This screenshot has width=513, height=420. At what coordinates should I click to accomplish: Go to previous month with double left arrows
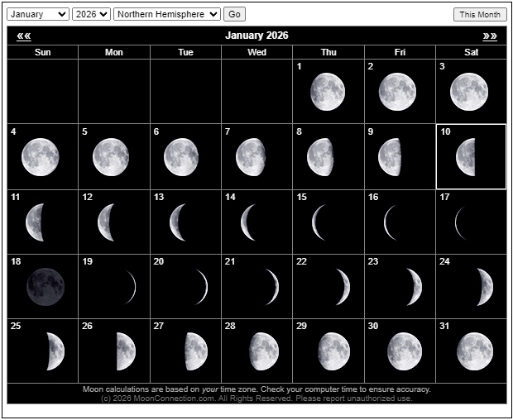(23, 36)
